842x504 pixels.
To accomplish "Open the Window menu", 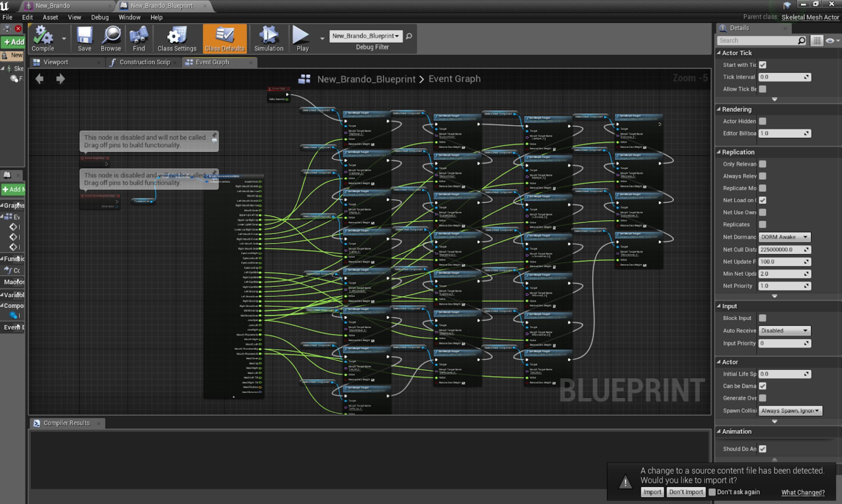I will point(129,17).
